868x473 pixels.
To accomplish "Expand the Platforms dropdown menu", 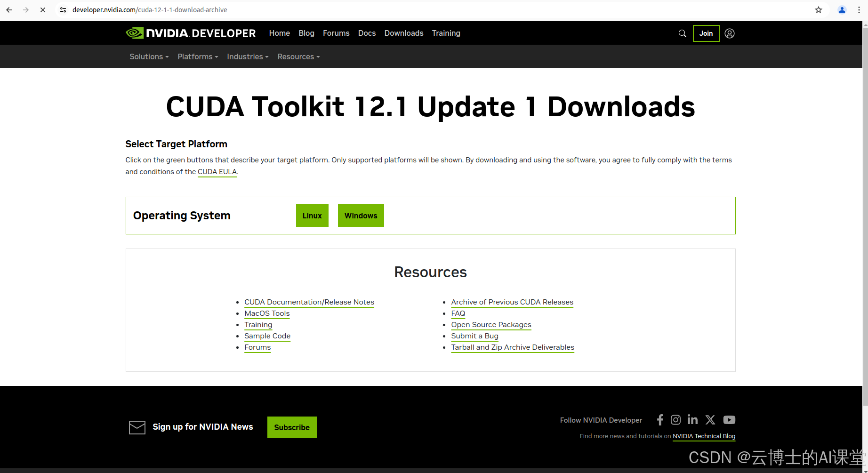I will (x=198, y=56).
